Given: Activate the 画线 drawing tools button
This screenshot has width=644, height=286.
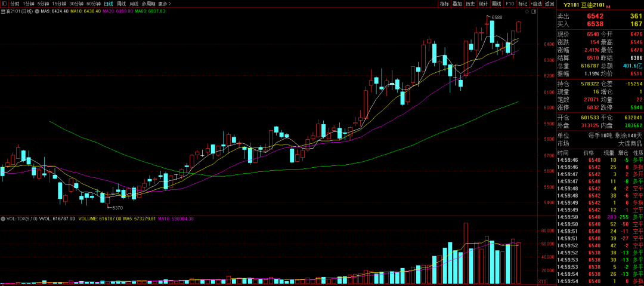Looking at the screenshot, I should tap(497, 4).
